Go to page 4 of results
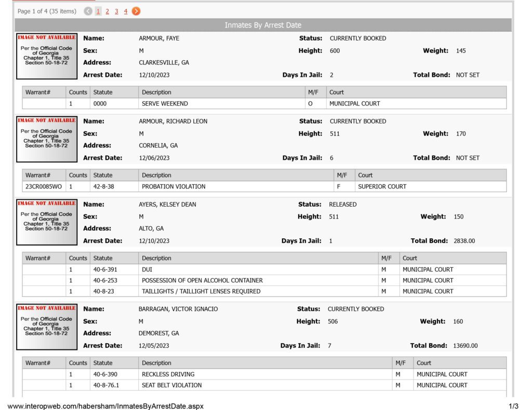 126,11
